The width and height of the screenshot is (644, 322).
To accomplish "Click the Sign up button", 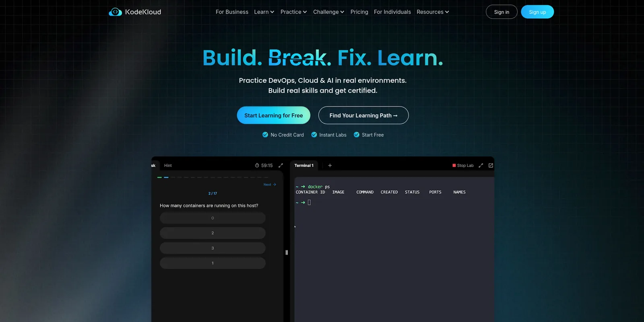I will (537, 12).
